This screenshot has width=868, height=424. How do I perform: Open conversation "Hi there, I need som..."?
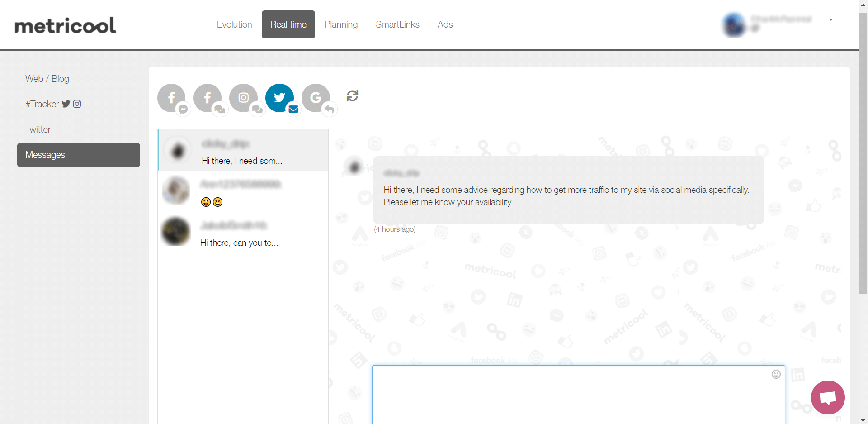243,150
